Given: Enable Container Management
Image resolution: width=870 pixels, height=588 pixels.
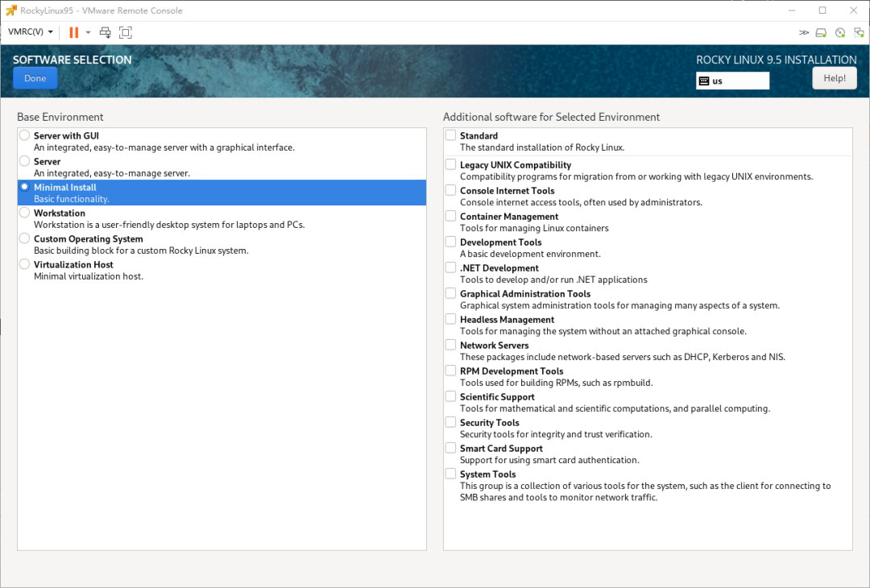Looking at the screenshot, I should 450,217.
